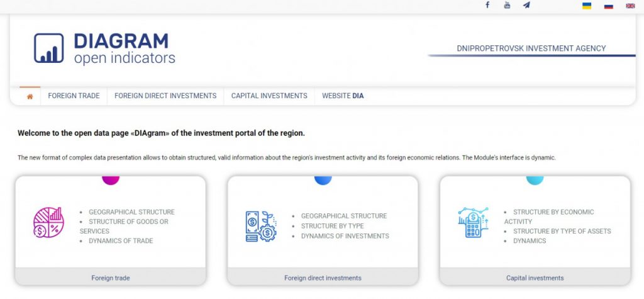Viewport: 644px width, 299px height.
Task: Switch language with the Ukrainian flag
Action: [587, 6]
